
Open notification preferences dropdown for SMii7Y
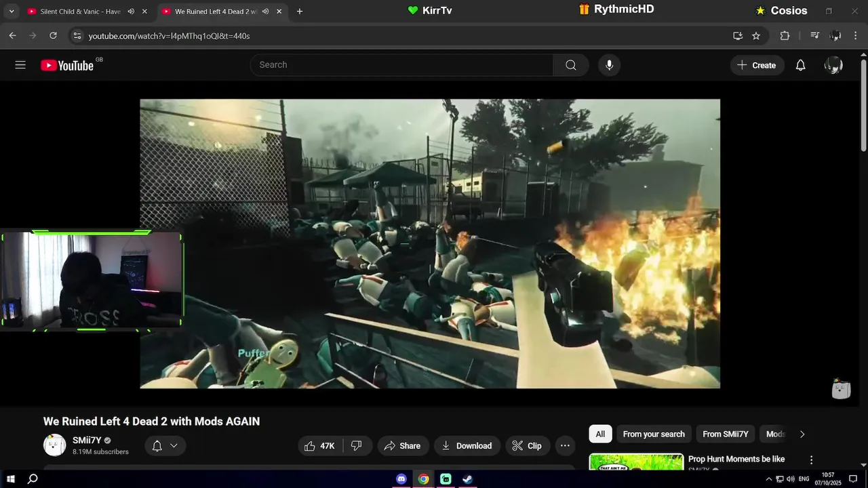(x=165, y=445)
